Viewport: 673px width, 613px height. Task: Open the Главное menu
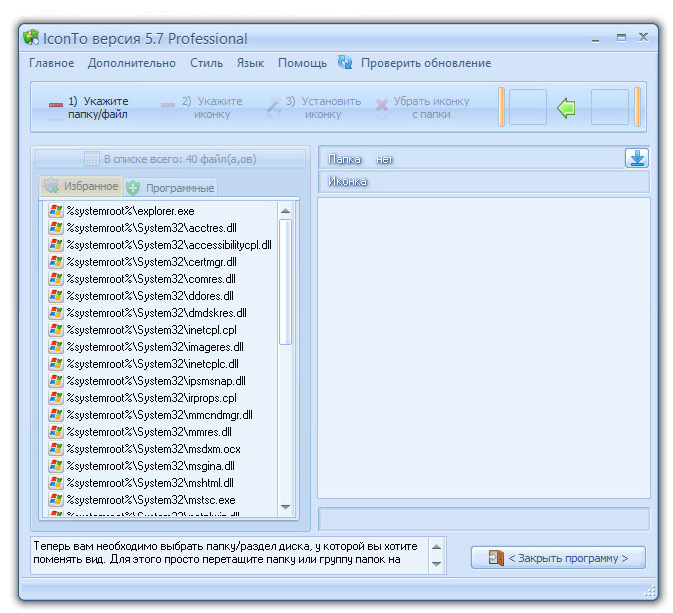click(52, 63)
